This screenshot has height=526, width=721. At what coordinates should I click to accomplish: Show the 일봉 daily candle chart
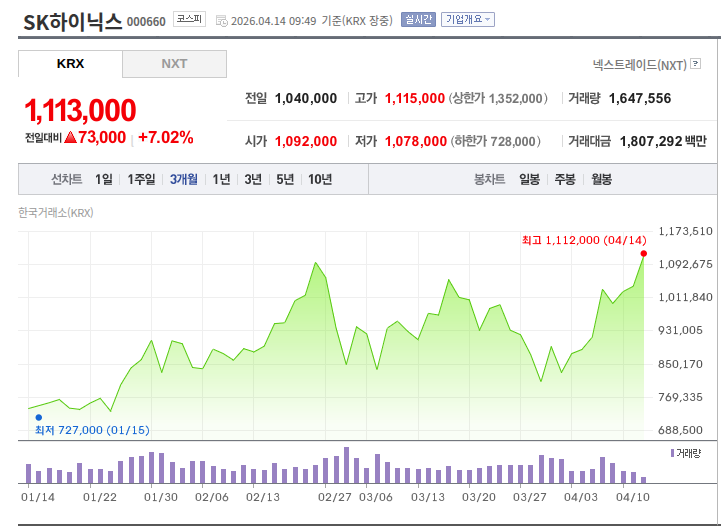coord(529,179)
